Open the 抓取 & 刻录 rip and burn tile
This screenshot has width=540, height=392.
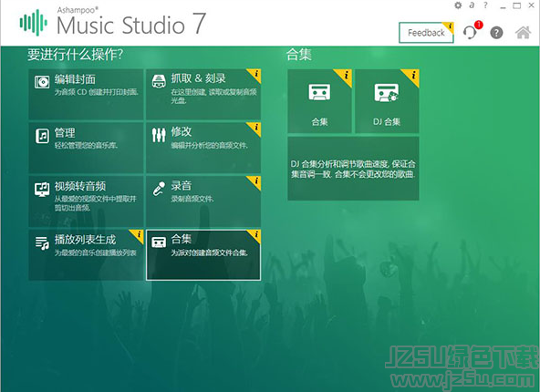click(203, 94)
